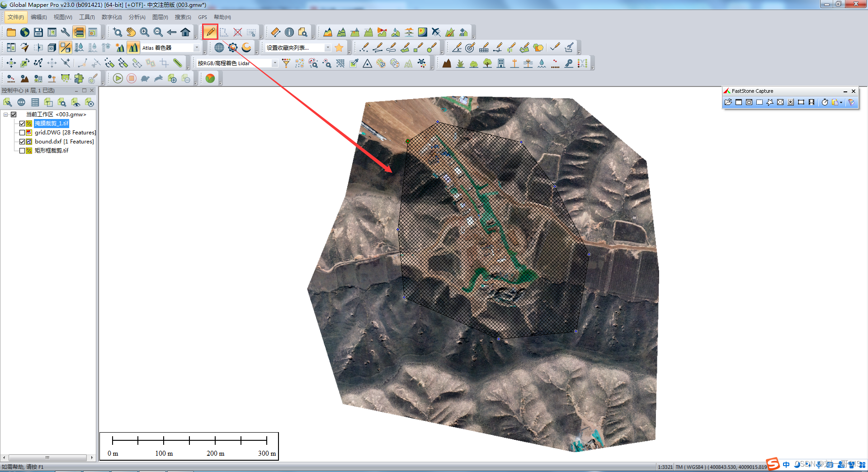
Task: Toggle the highlighted layer overview stack icon
Action: coord(79,32)
